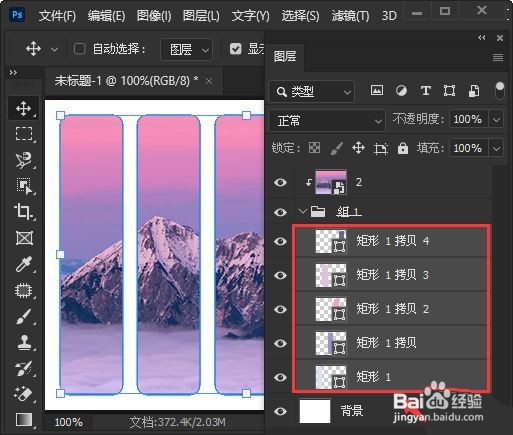
Task: Open the 类型 filter type dropdown
Action: (311, 91)
